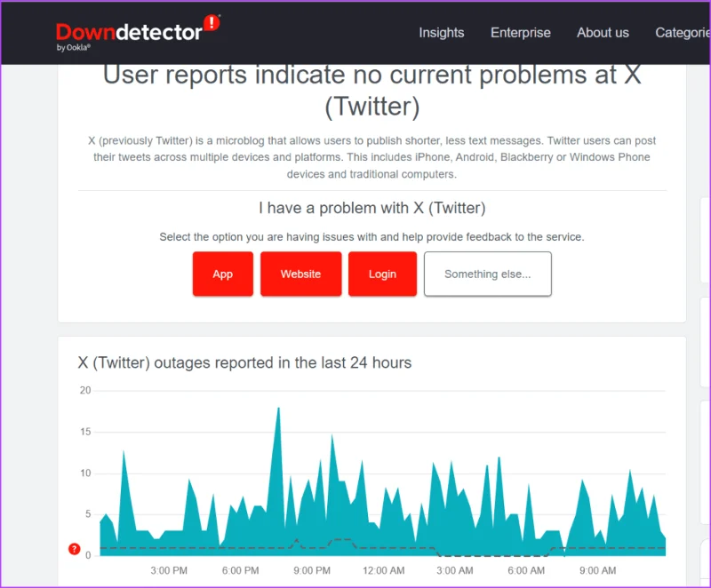Click the 20 value on chart y-axis

pyautogui.click(x=85, y=391)
